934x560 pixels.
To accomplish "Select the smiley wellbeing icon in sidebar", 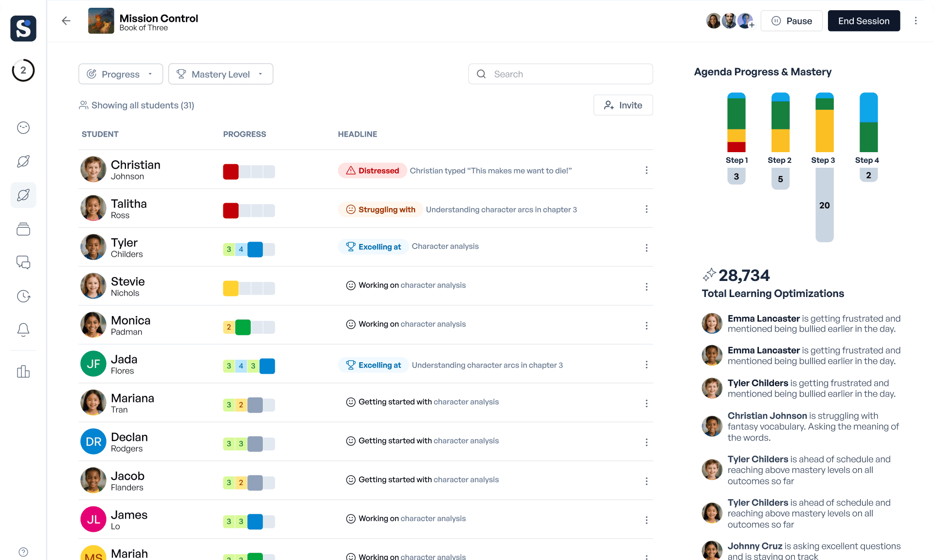I will point(23,127).
